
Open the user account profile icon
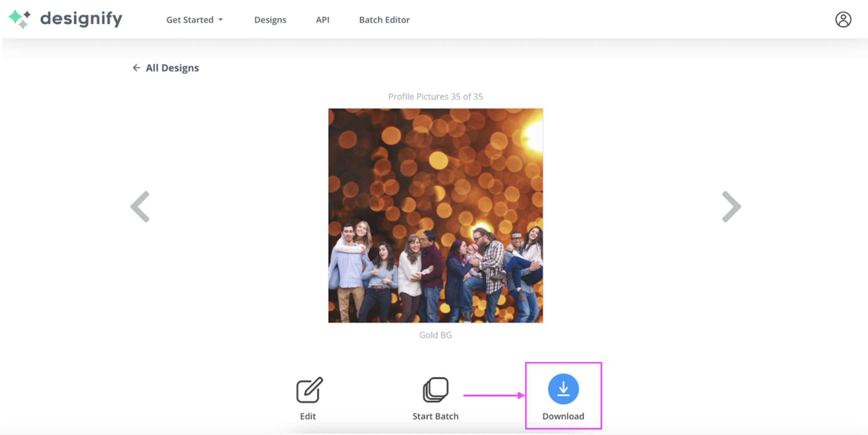click(843, 19)
